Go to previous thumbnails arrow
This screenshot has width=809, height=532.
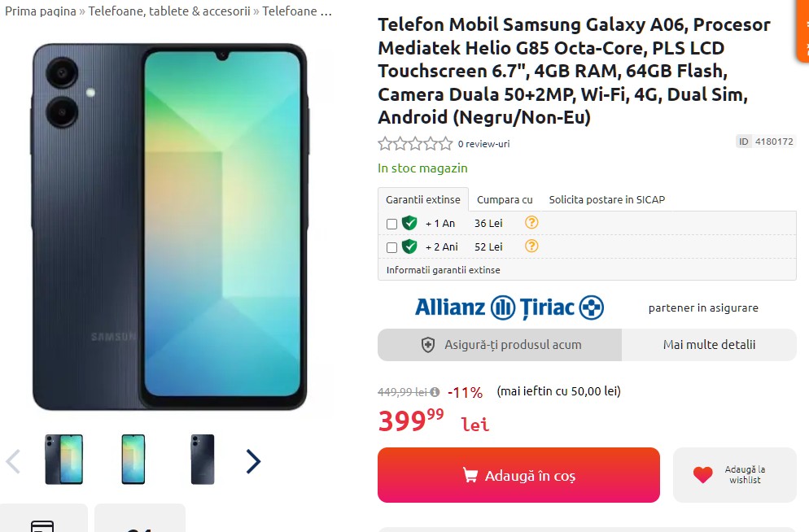[x=13, y=461]
